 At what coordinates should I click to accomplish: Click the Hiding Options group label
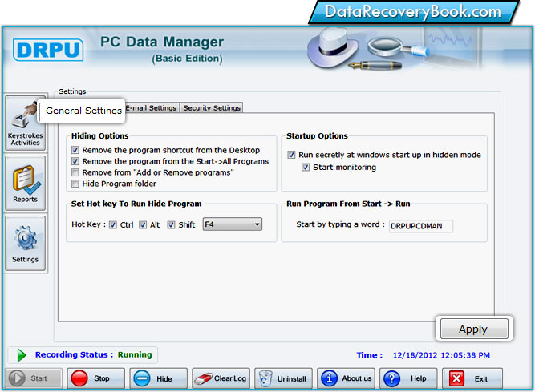99,136
